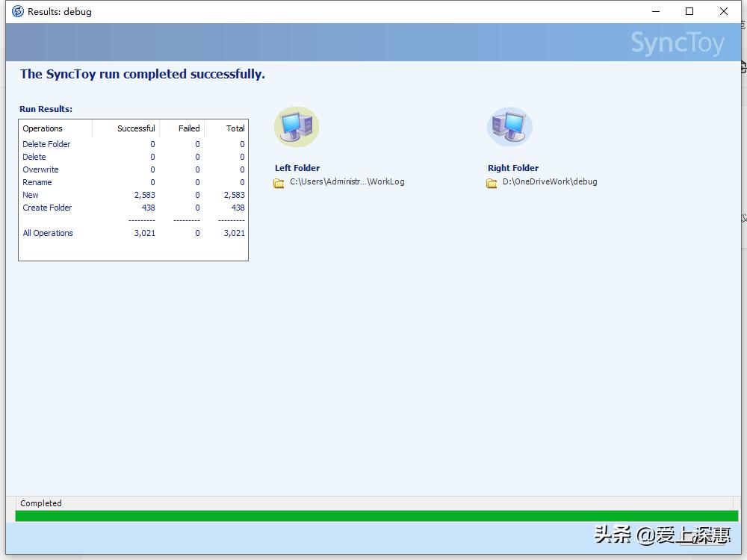The image size is (747, 560).
Task: Click the Delete Folder row label
Action: pyautogui.click(x=46, y=144)
